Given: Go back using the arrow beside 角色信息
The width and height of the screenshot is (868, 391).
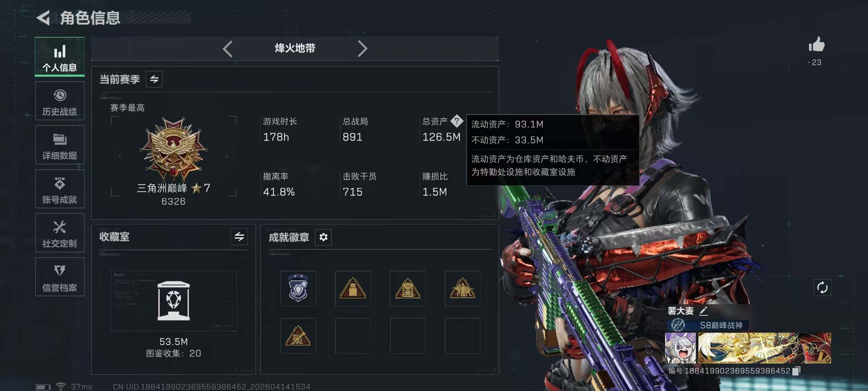Looking at the screenshot, I should pos(43,18).
